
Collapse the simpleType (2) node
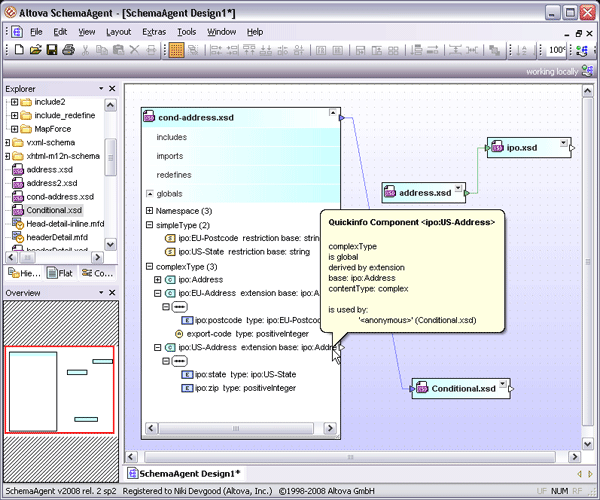tap(150, 225)
